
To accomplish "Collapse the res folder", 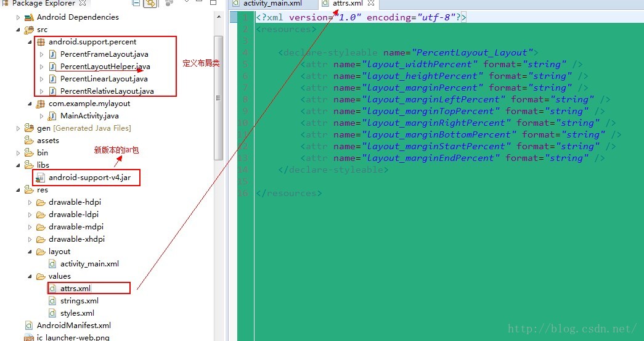I will point(18,190).
